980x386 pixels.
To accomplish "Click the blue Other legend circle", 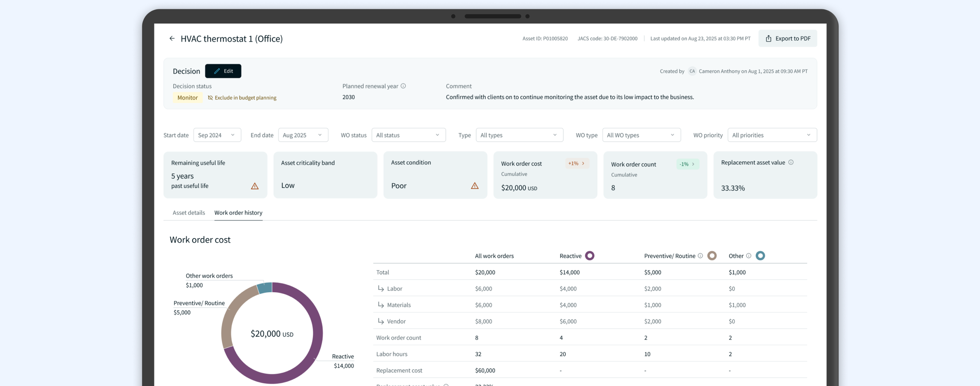I will (760, 256).
